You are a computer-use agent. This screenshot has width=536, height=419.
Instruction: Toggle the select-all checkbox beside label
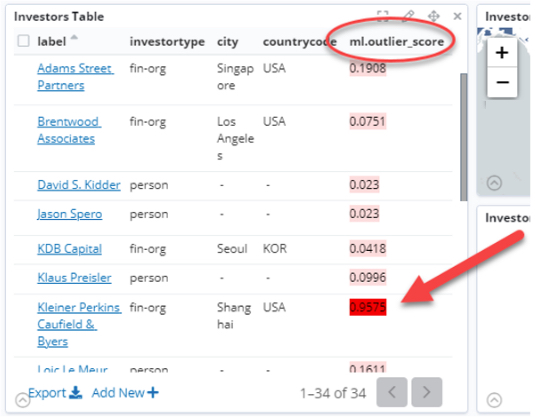[24, 41]
